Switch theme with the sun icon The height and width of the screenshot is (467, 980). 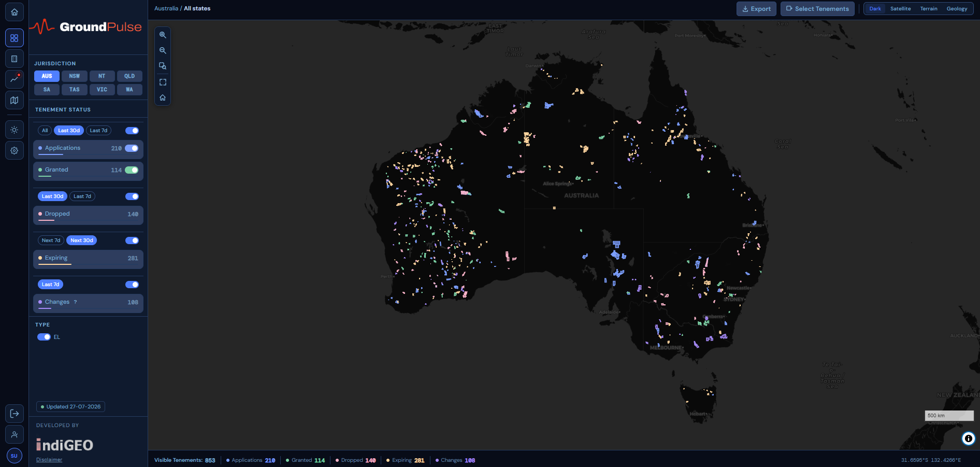15,130
